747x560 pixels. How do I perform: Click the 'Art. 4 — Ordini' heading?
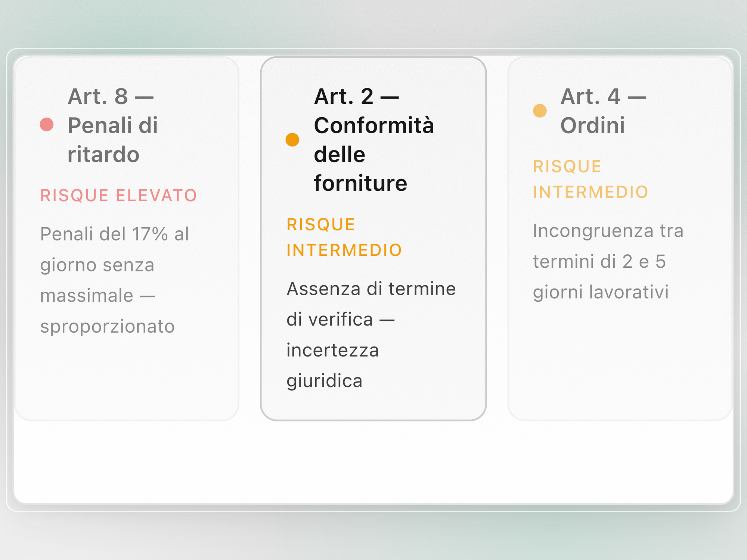pos(603,111)
